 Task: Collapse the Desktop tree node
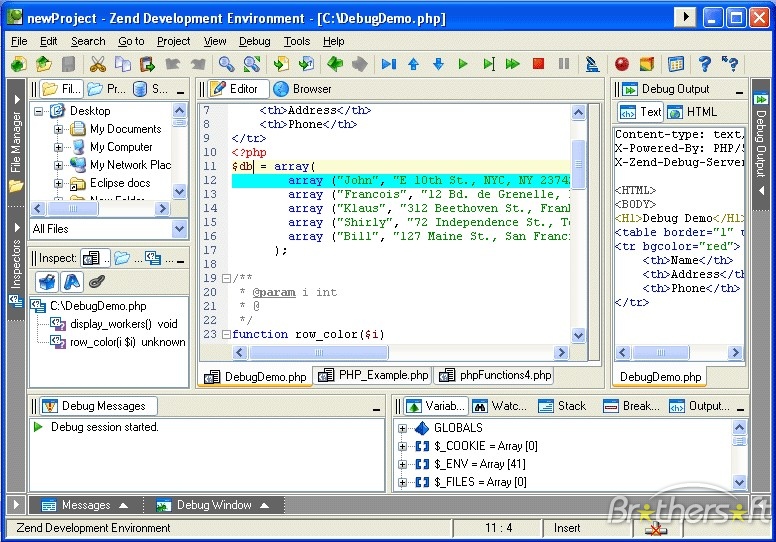[39, 111]
